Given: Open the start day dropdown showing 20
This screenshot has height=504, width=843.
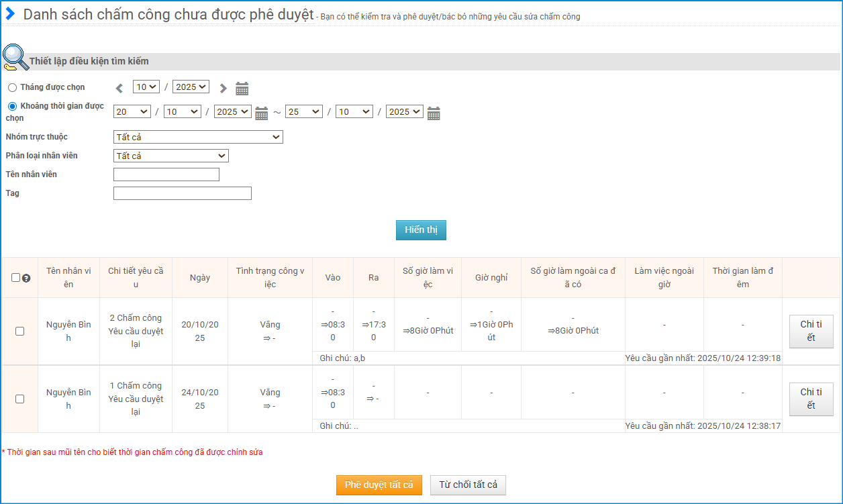Looking at the screenshot, I should tap(132, 112).
